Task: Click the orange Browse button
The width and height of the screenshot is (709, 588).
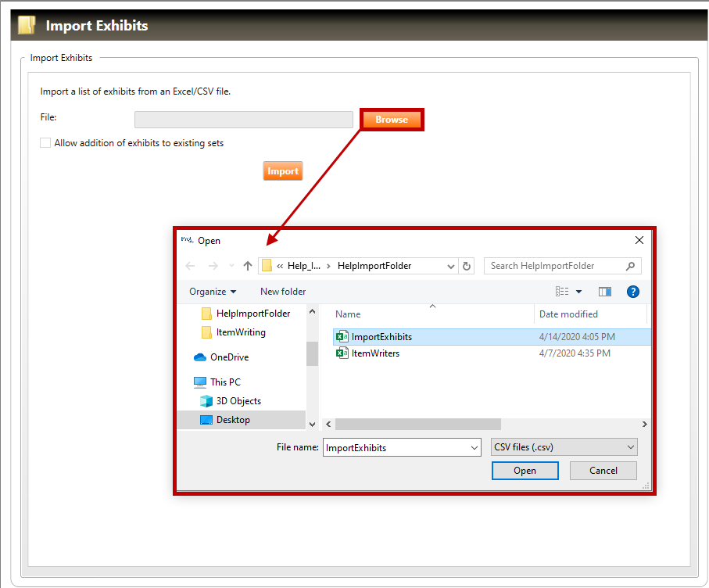Action: pos(392,120)
